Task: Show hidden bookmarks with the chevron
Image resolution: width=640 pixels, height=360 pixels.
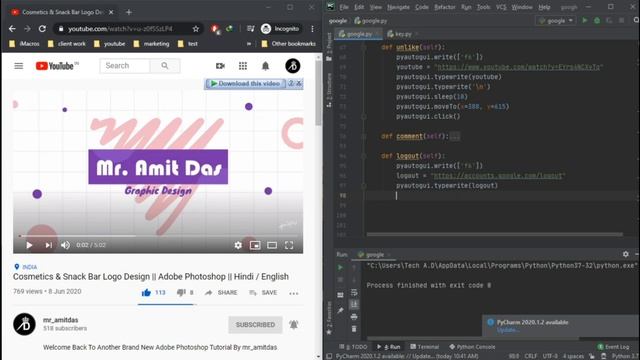Action: [x=249, y=44]
